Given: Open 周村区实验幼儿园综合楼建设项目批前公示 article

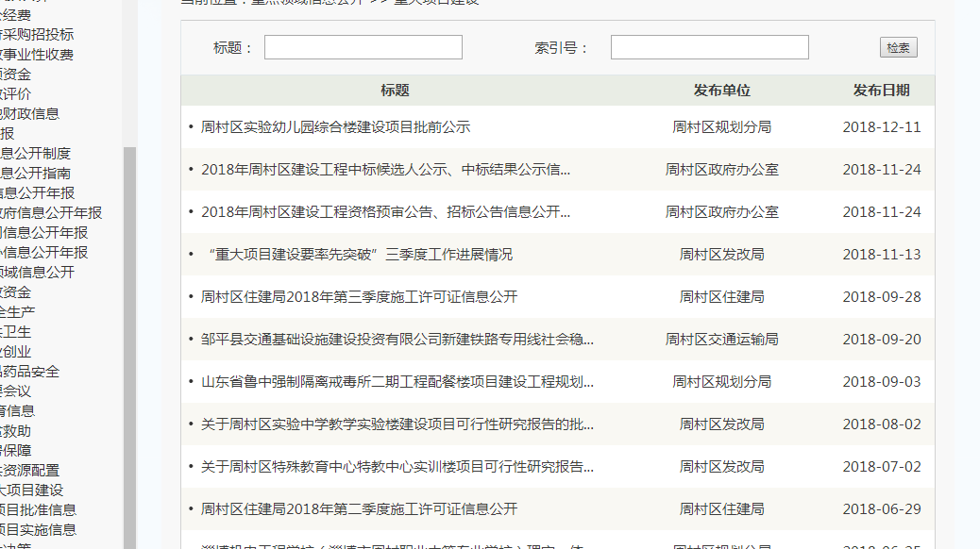Looking at the screenshot, I should coord(335,127).
